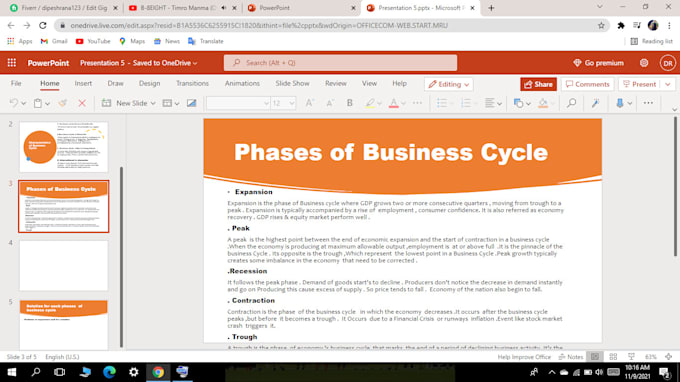Viewport: 680px width, 382px height.
Task: Open Chrome from the Windows taskbar
Action: pos(158,372)
